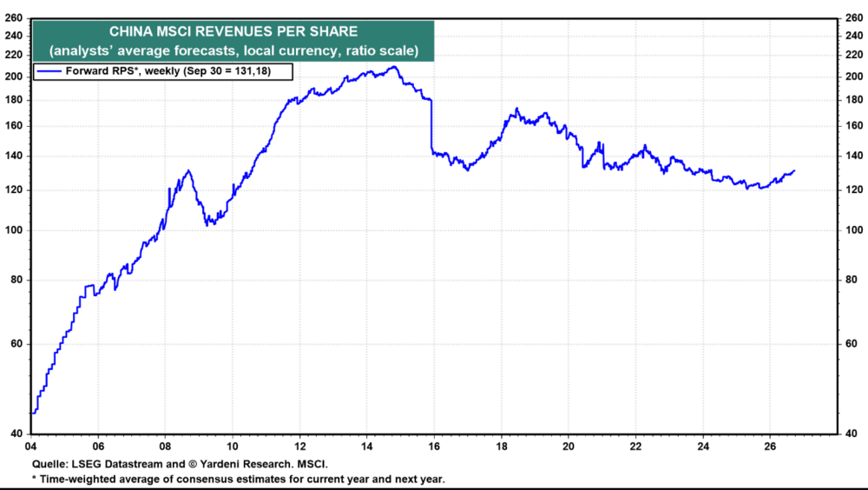The image size is (868, 490).
Task: Click the x-axis label 16
Action: tap(433, 447)
